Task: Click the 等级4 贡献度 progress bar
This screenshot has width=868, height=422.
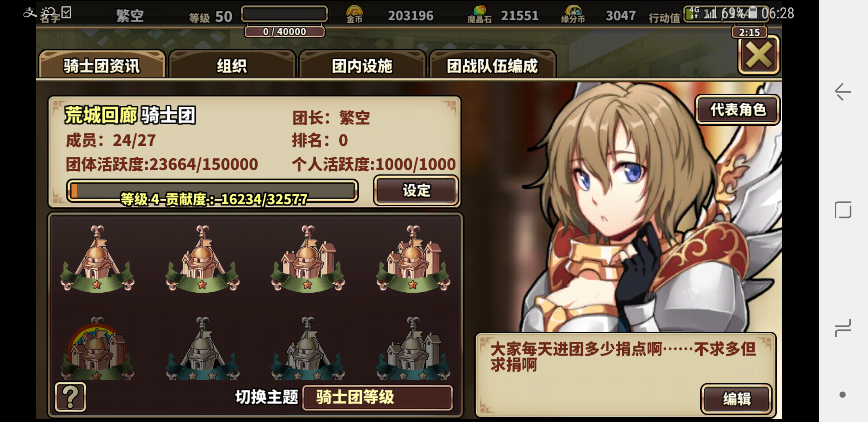Action: click(x=213, y=191)
